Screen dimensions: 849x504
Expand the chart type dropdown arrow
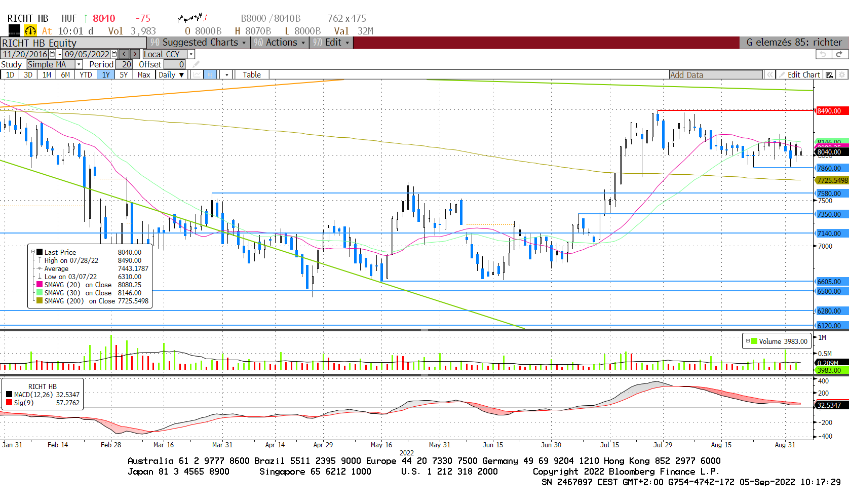tap(226, 74)
